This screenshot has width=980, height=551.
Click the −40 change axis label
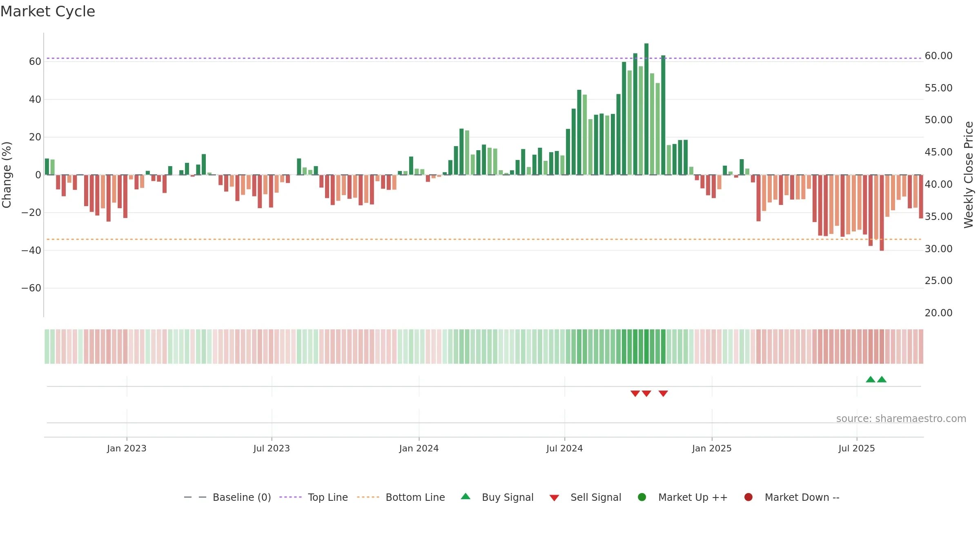(x=31, y=251)
